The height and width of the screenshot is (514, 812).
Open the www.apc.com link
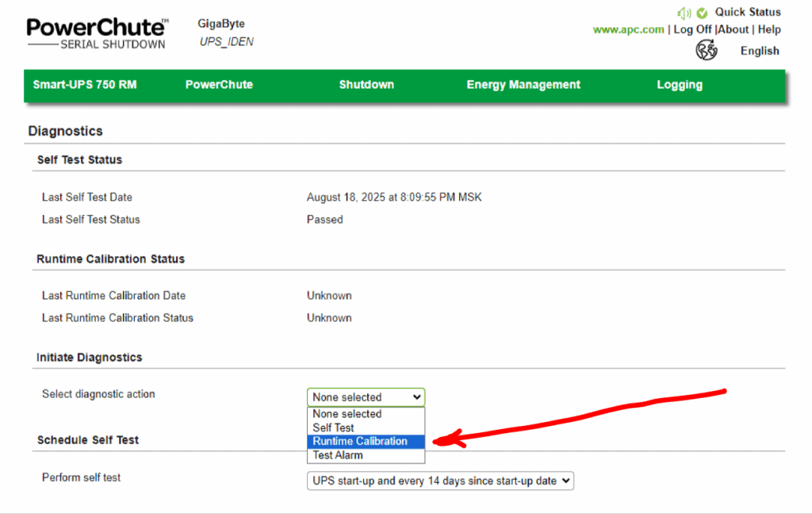tap(629, 29)
